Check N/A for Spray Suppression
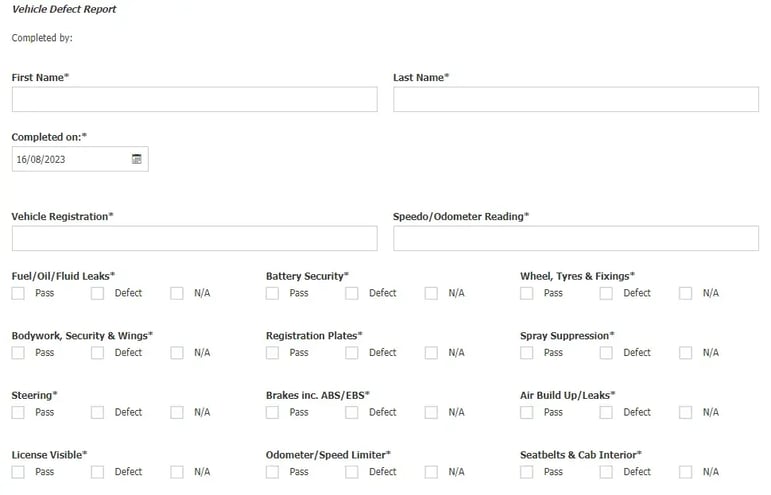The width and height of the screenshot is (771, 495). (x=685, y=353)
